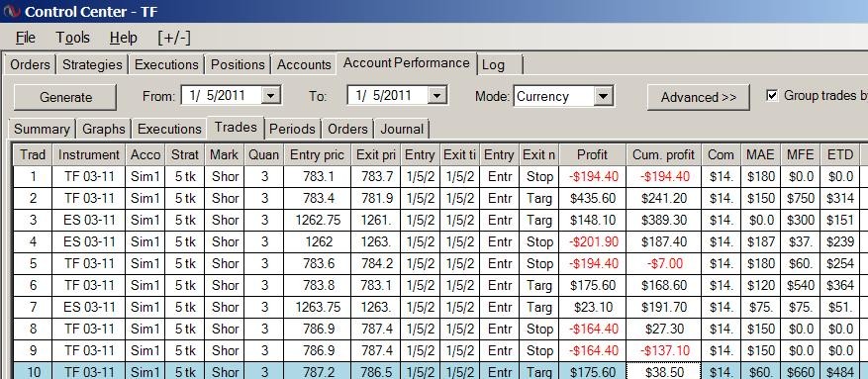Toggle the Group trades by checkbox
The width and height of the screenshot is (868, 379).
tap(772, 95)
